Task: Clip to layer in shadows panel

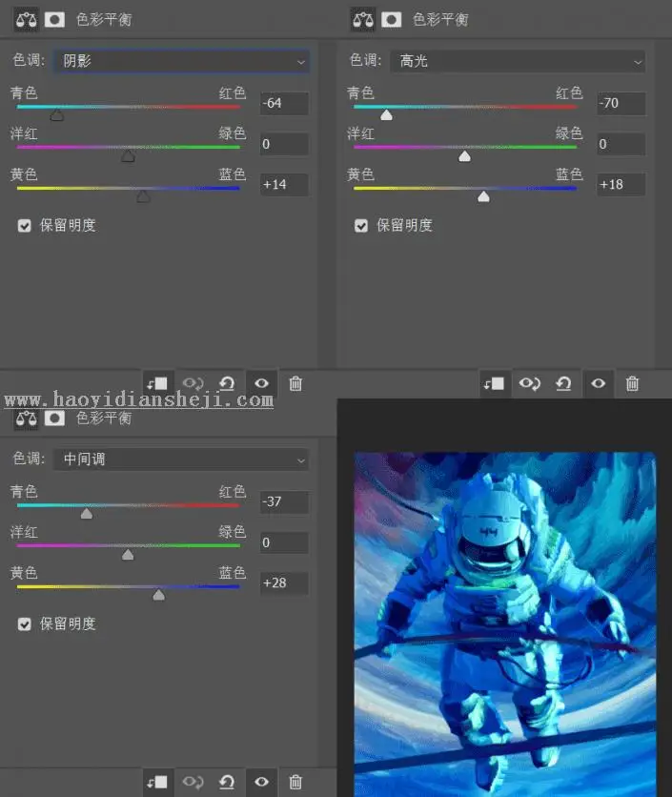Action: [157, 383]
